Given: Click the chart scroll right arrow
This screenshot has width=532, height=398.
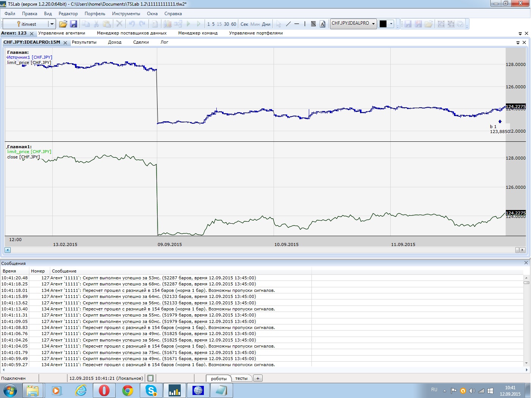Looking at the screenshot, I should click(523, 250).
